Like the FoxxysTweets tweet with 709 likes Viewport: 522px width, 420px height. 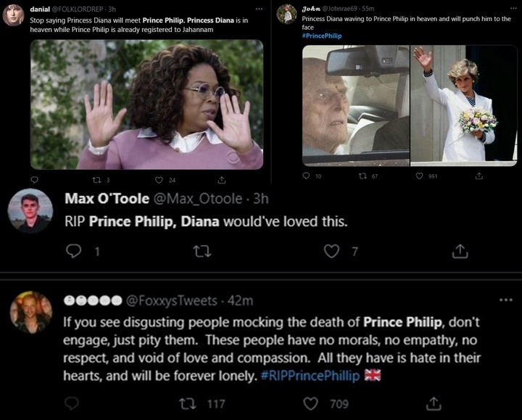click(x=311, y=404)
